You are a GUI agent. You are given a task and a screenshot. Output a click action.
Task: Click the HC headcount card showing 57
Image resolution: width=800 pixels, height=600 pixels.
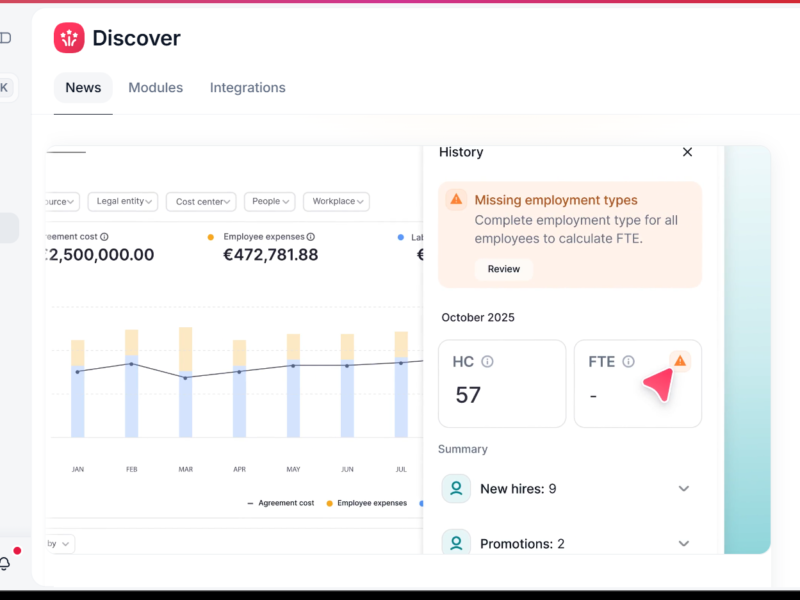(x=501, y=384)
